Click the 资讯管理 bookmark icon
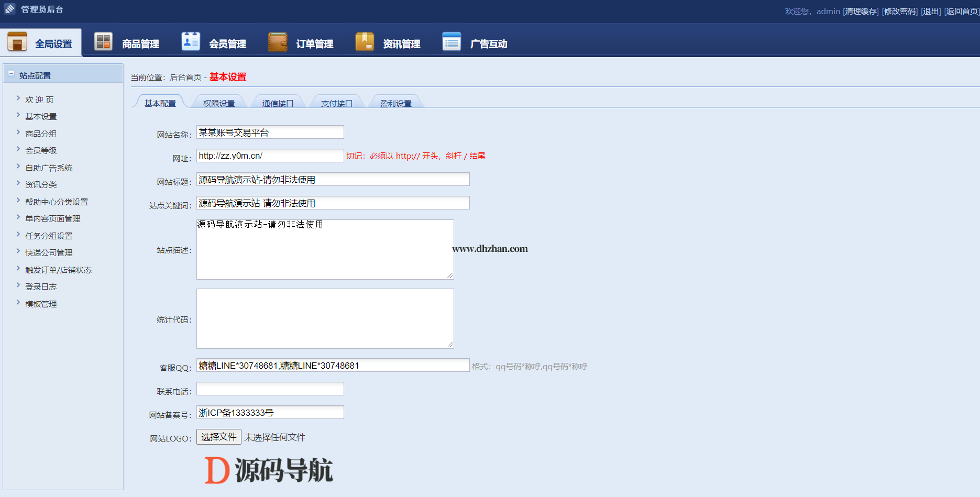Viewport: 980px width, 497px height. [365, 42]
